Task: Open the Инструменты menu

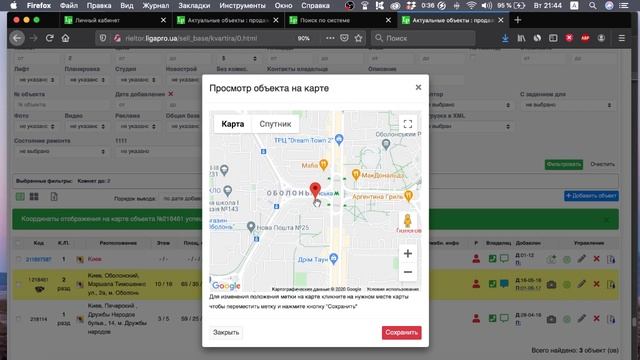Action: [x=242, y=6]
